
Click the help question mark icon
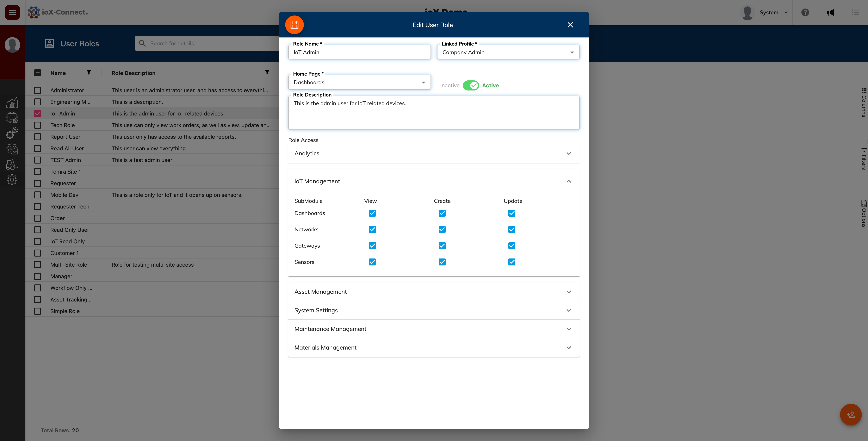pyautogui.click(x=805, y=12)
